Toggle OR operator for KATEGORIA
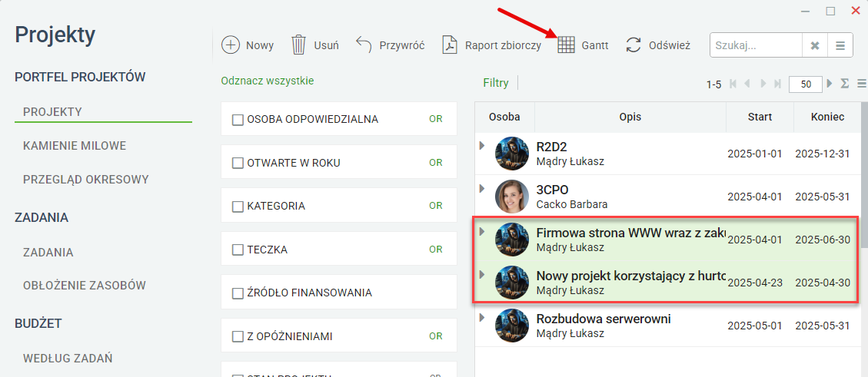The height and width of the screenshot is (377, 868). [436, 206]
